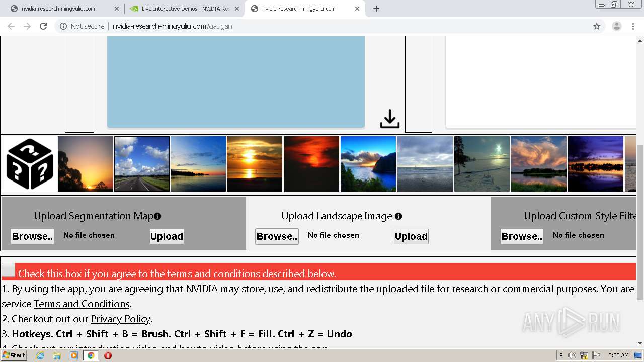The image size is (644, 362).
Task: Click the network tray icon
Action: click(584, 355)
